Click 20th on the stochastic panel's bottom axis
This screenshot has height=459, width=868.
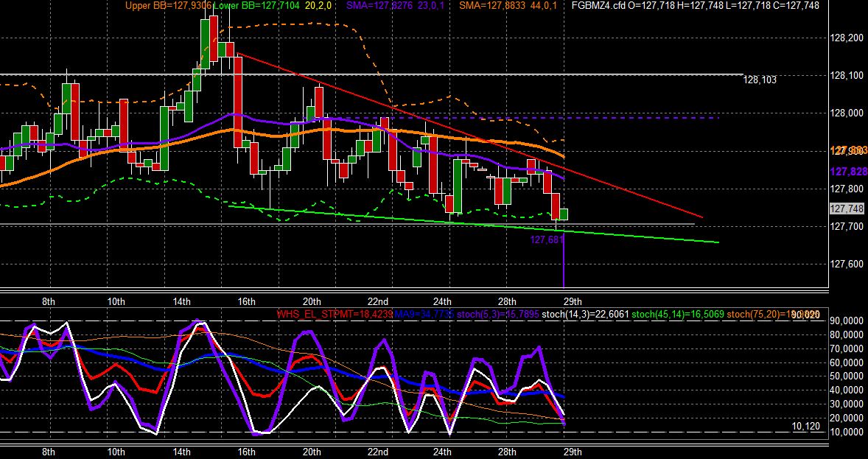click(312, 452)
